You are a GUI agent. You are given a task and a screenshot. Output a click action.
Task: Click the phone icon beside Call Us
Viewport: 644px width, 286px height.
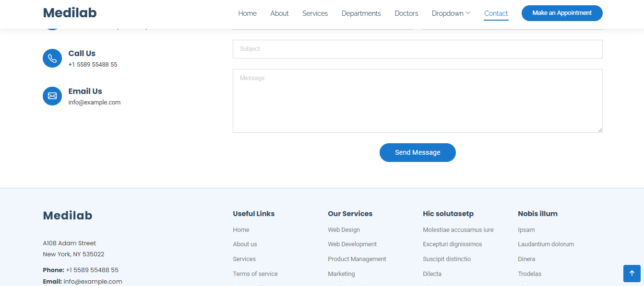pos(52,58)
